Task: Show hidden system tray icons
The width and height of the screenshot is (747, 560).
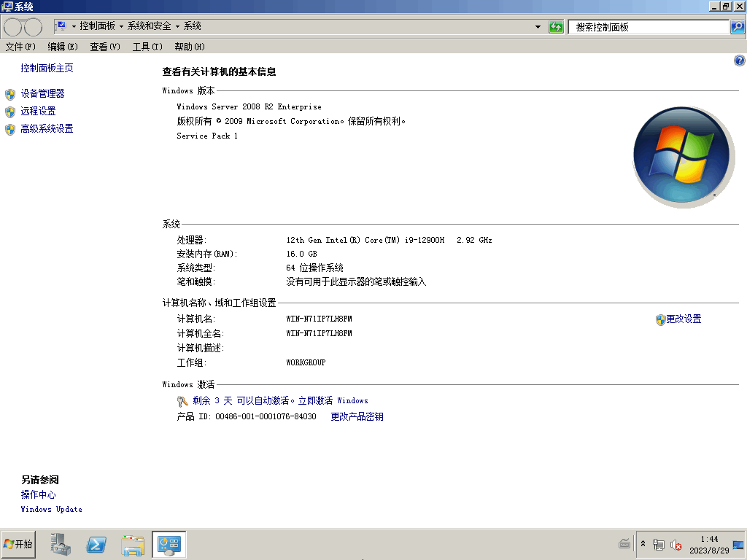Action: (x=643, y=544)
